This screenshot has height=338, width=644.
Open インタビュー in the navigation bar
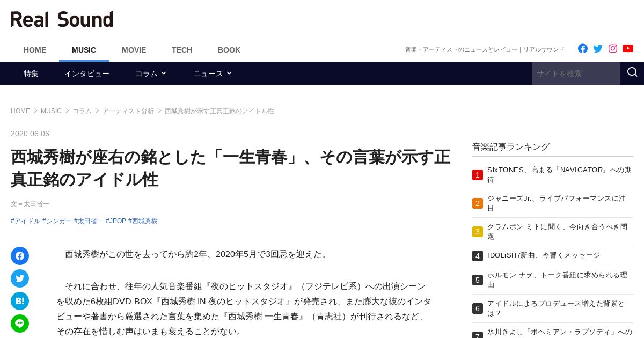[x=87, y=74]
